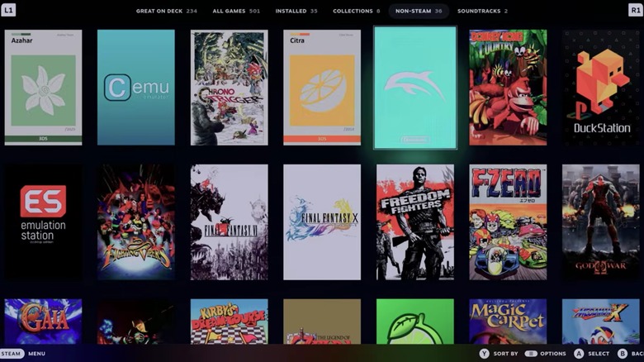The image size is (644, 362).
Task: Open the Chrono Trigger game cover
Action: [230, 88]
